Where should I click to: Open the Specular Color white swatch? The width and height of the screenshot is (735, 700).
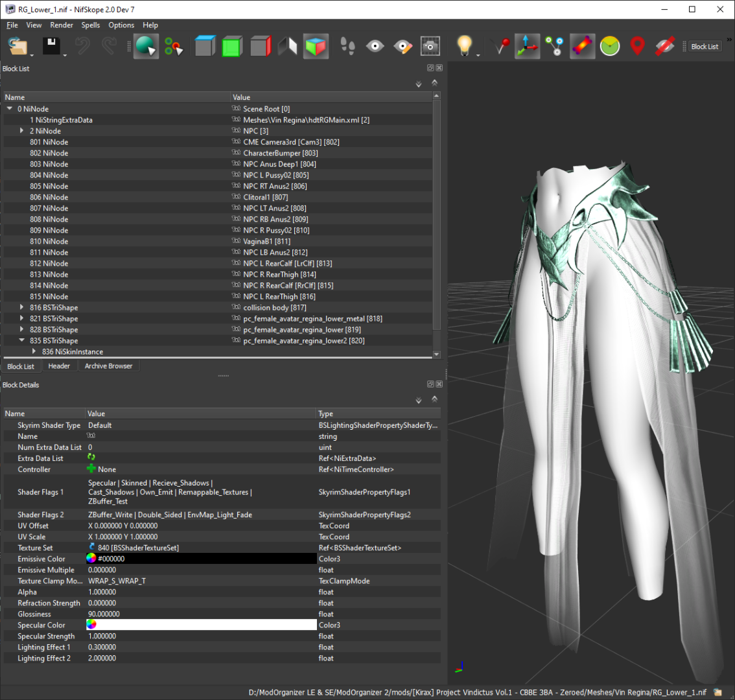click(202, 625)
